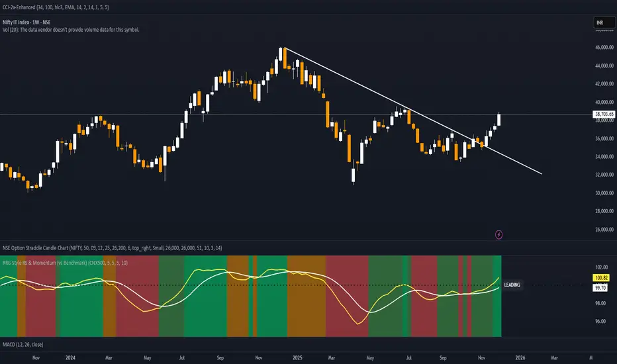Screen dimensions: 617x364
Task: Click the 38,703.65 current price label
Action: tap(604, 114)
